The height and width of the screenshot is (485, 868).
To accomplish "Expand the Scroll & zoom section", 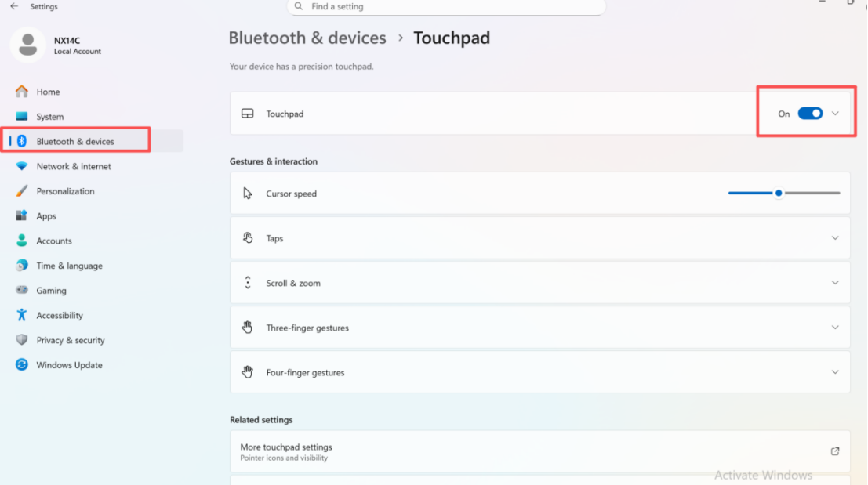I will [x=835, y=283].
